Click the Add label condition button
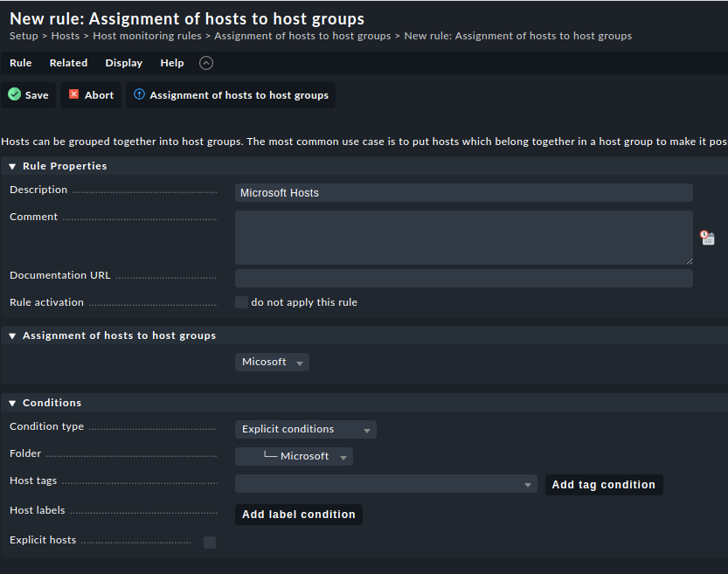Screen dimensions: 728x574 click(x=298, y=515)
